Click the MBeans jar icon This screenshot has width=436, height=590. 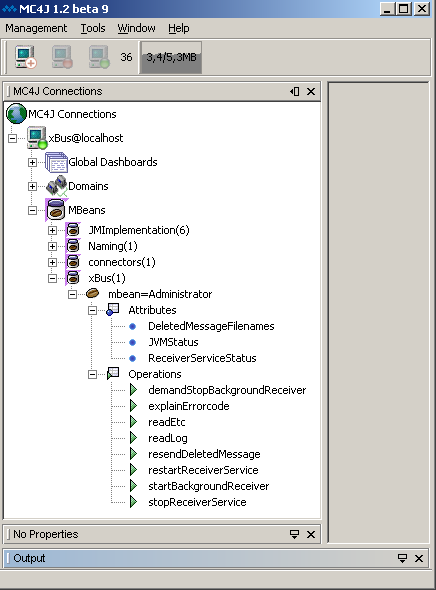coord(56,210)
